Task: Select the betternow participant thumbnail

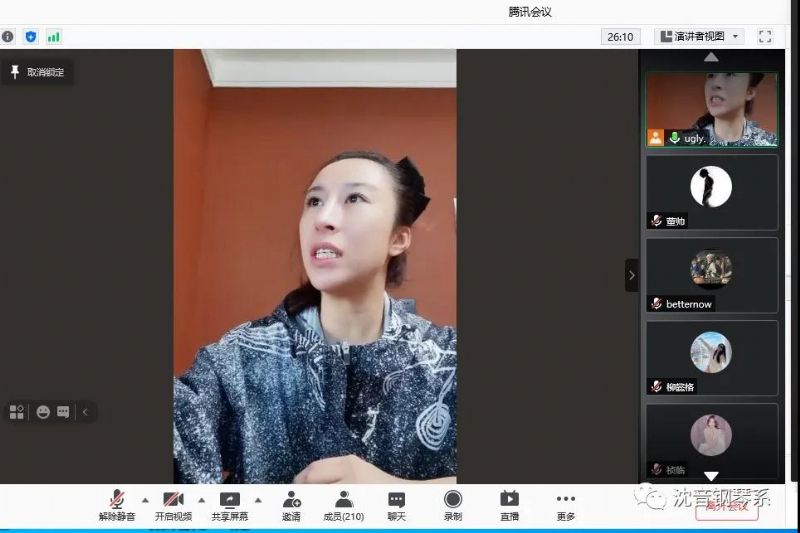Action: [x=711, y=275]
